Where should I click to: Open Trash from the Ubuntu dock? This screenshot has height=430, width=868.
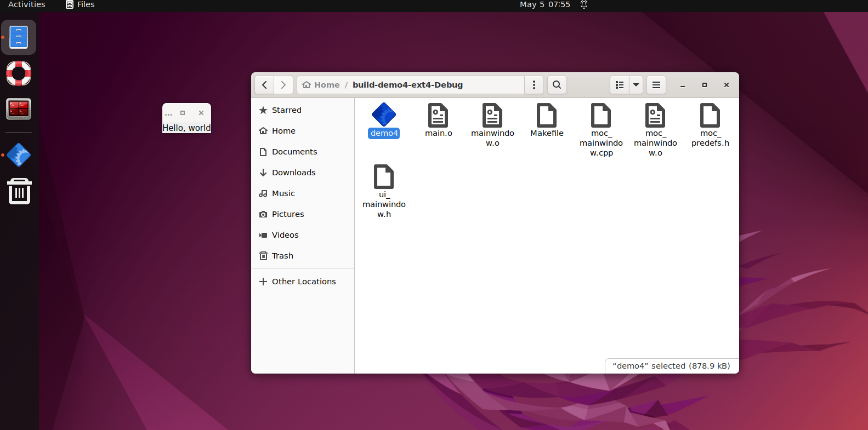pos(19,191)
